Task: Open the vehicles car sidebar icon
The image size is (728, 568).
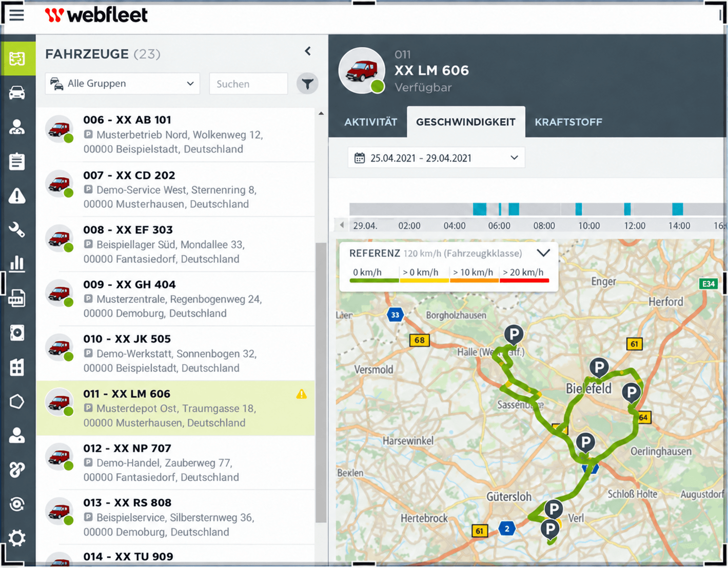Action: pyautogui.click(x=17, y=93)
